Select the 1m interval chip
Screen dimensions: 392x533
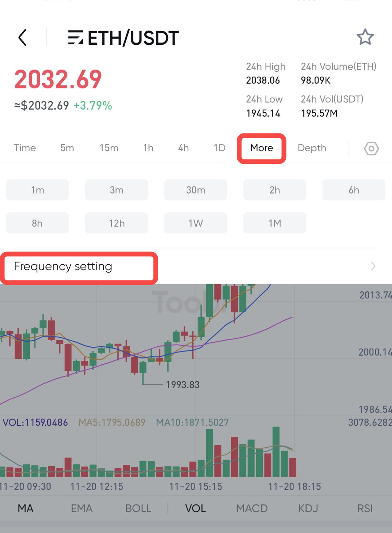point(37,190)
